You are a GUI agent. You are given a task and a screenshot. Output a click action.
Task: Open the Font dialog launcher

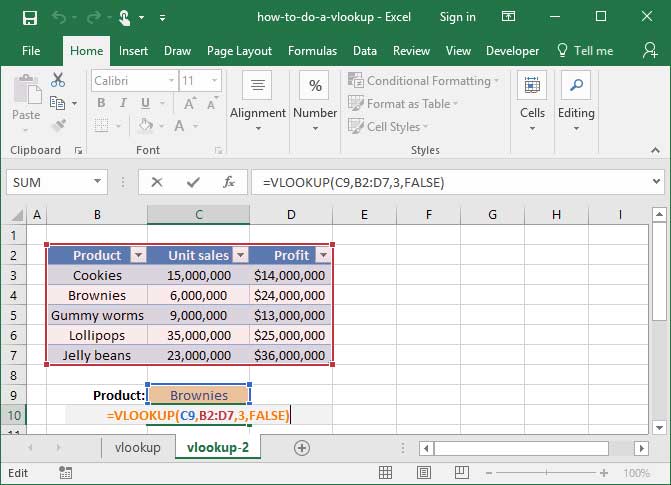coord(219,150)
